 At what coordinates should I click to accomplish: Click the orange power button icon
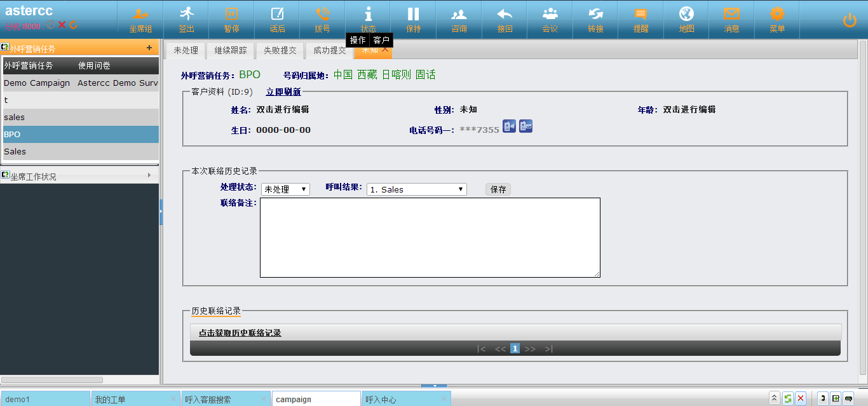tap(850, 20)
